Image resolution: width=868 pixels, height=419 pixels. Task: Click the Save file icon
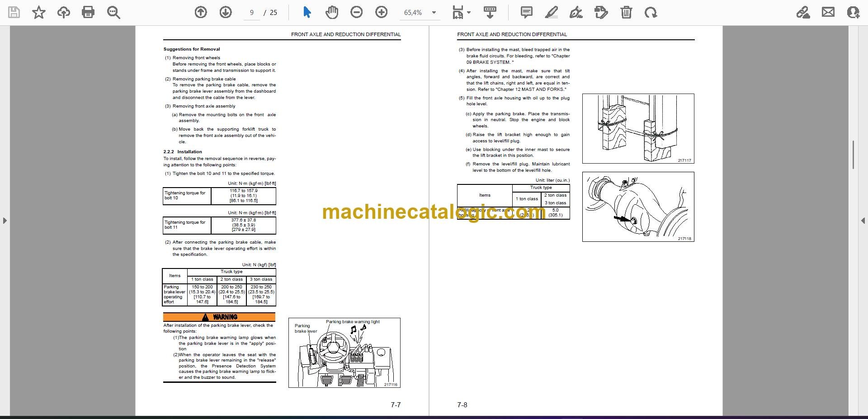pos(14,12)
